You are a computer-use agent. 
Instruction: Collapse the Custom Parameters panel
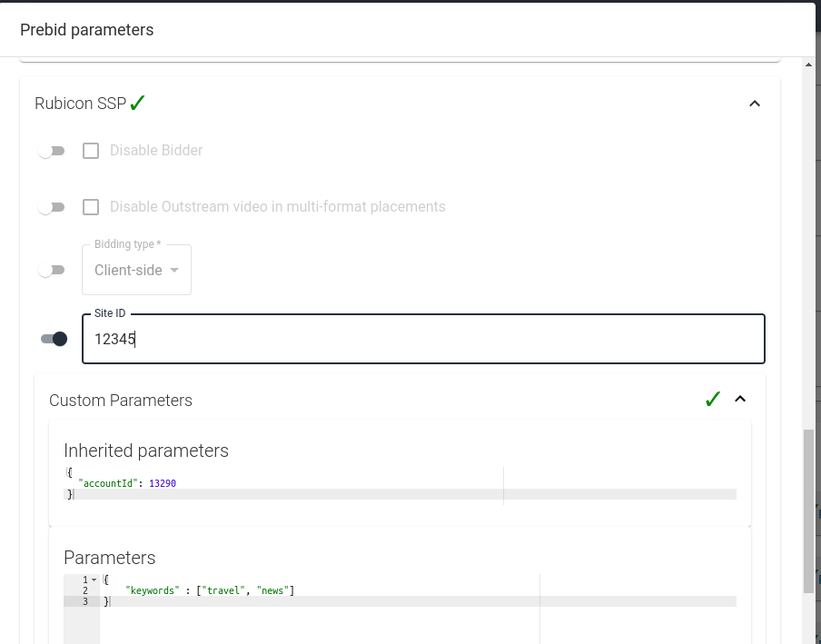tap(740, 398)
